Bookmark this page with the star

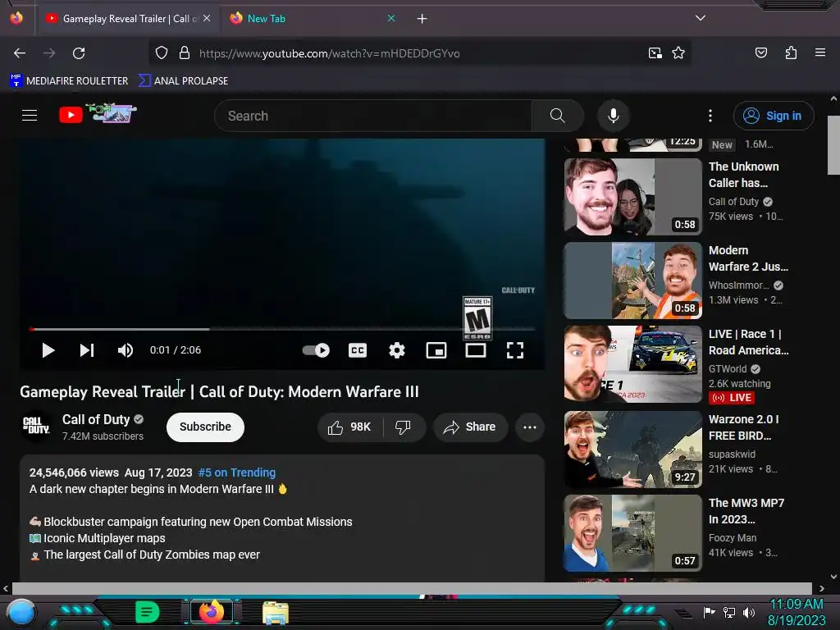[x=678, y=53]
